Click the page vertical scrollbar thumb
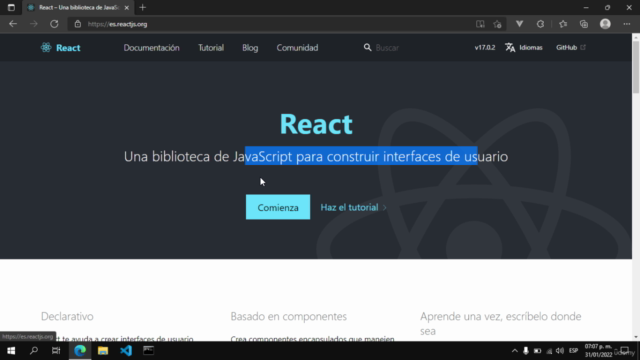The height and width of the screenshot is (360, 640). tap(636, 67)
